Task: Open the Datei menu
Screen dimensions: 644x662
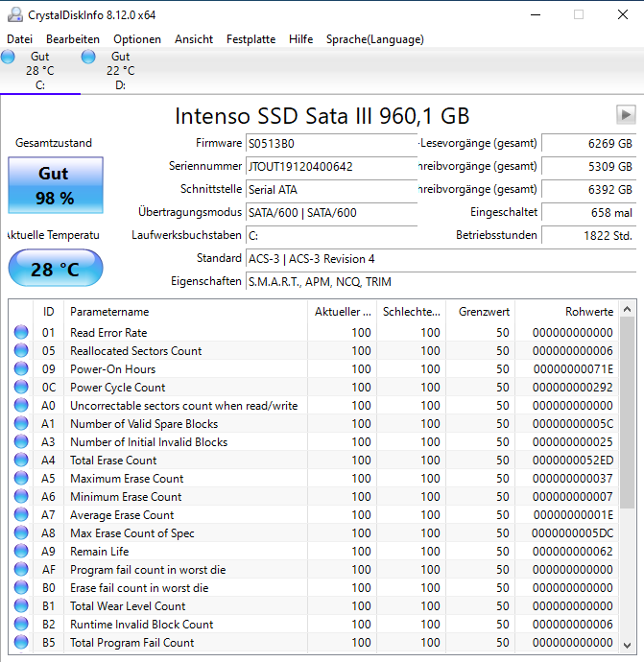Action: [19, 39]
